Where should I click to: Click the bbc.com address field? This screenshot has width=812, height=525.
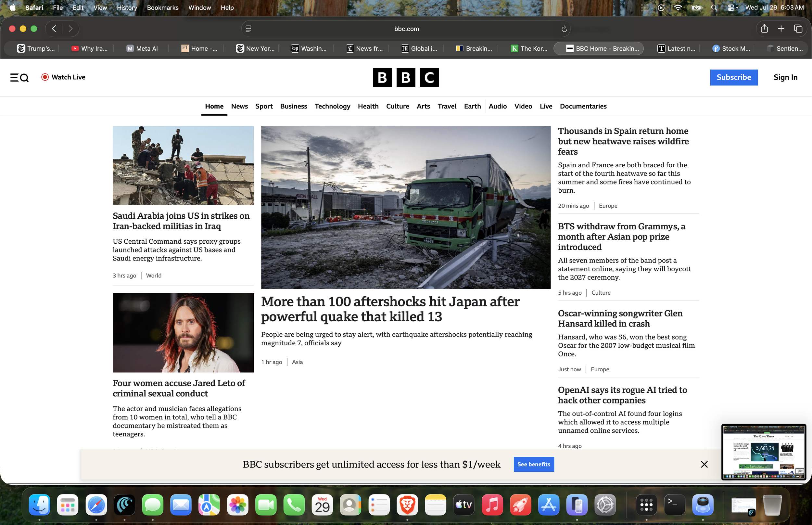[406, 29]
